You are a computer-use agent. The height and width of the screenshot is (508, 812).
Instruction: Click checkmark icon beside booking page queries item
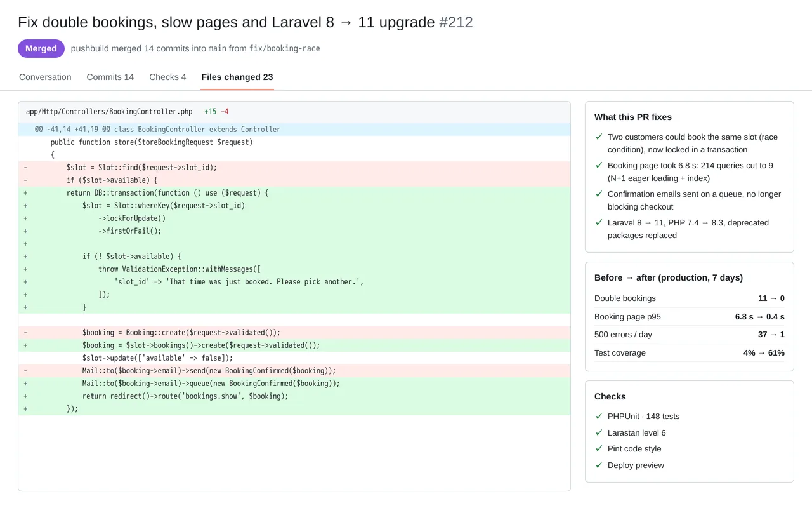pyautogui.click(x=599, y=165)
